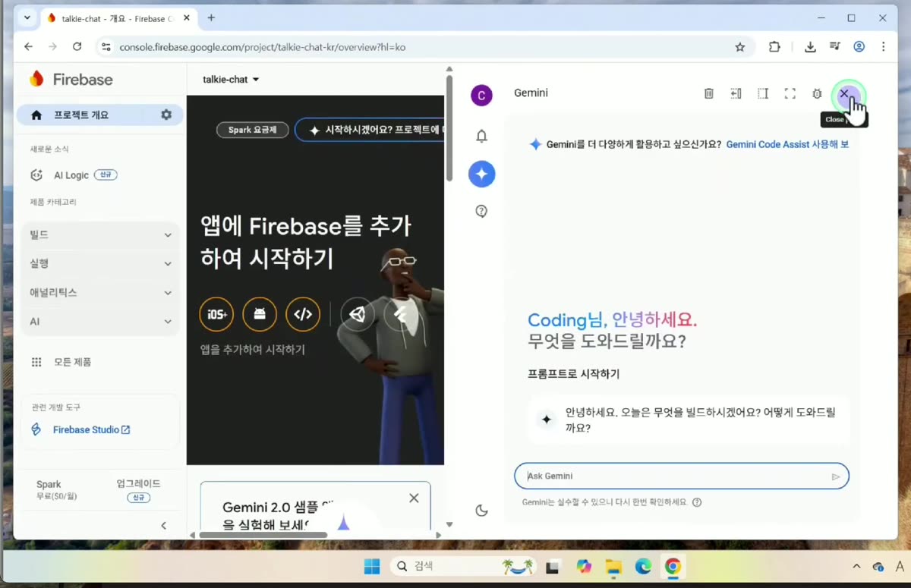911x588 pixels.
Task: Bookmark this page with star icon
Action: (740, 47)
